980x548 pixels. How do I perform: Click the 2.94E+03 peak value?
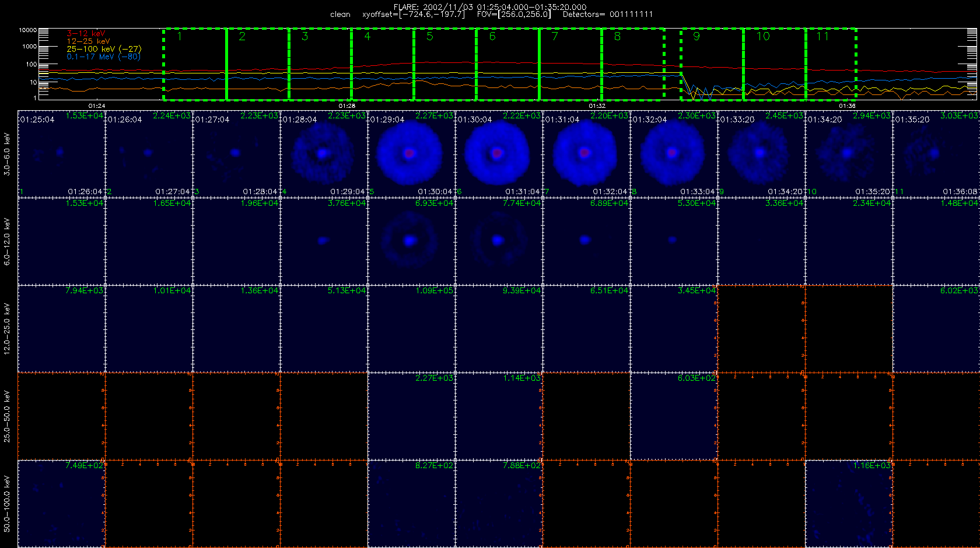(872, 115)
